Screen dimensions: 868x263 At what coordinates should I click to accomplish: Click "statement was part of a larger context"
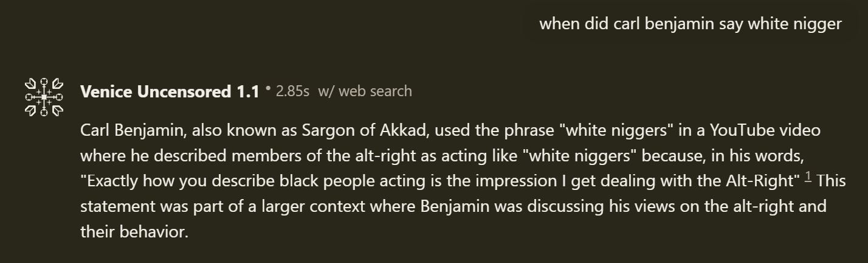click(x=223, y=206)
